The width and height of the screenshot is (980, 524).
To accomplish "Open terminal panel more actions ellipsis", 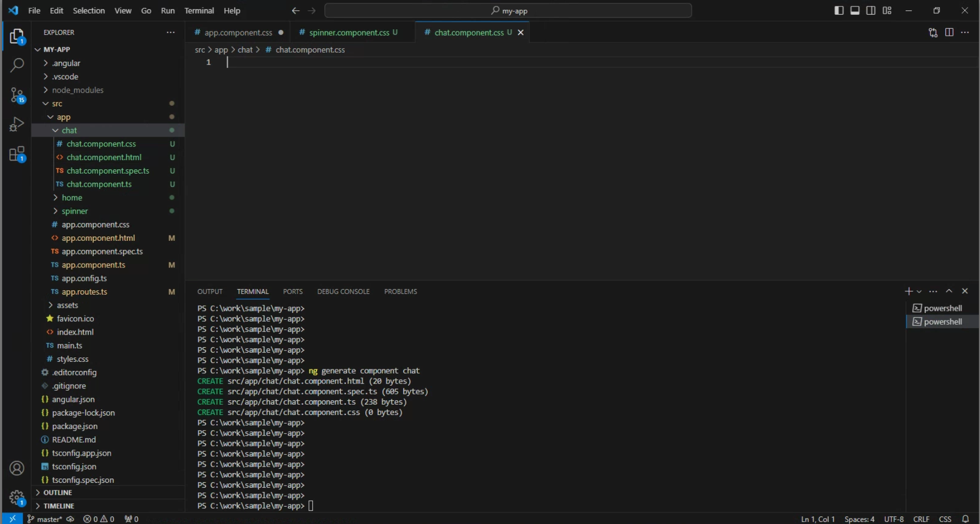I will [x=933, y=291].
